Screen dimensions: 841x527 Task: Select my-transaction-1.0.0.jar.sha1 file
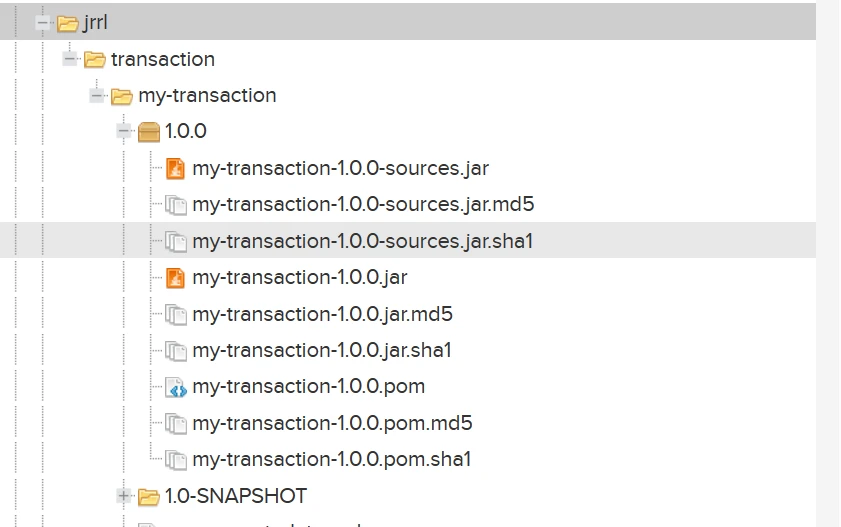(322, 350)
